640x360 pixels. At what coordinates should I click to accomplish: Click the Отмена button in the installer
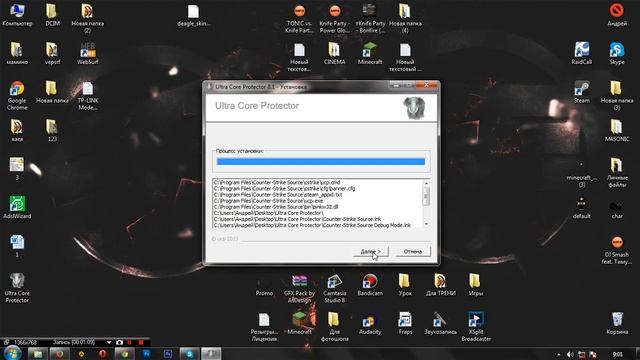413,251
